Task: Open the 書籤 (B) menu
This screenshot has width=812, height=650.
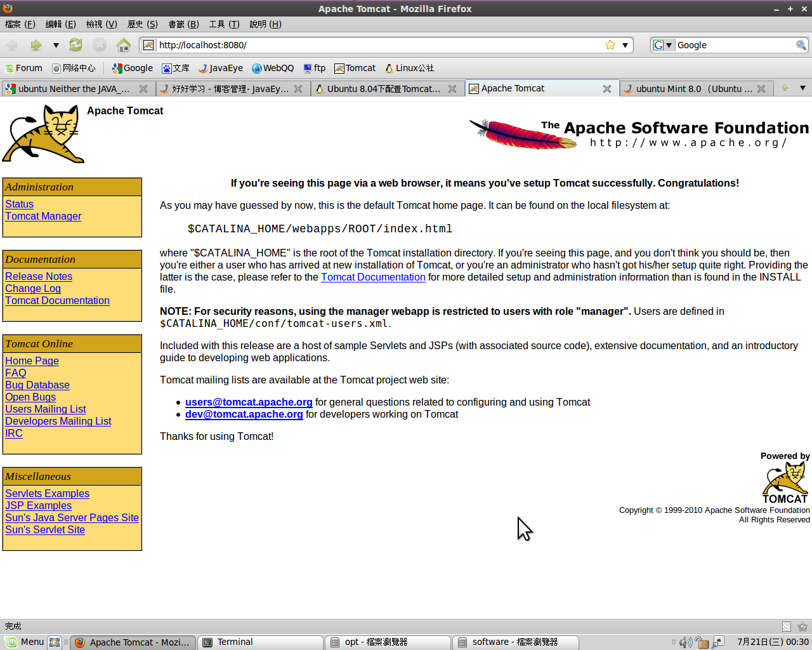Action: pyautogui.click(x=183, y=24)
